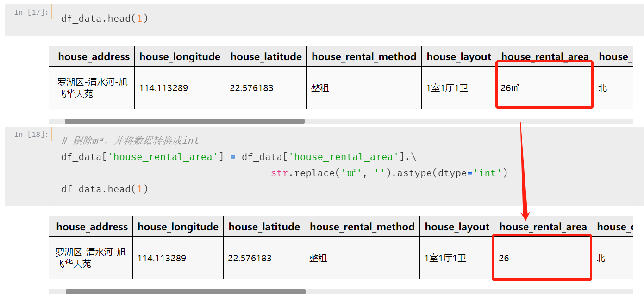Viewport: 644px width, 296px height.
Task: Click the comment line in cell 18
Action: [130, 141]
